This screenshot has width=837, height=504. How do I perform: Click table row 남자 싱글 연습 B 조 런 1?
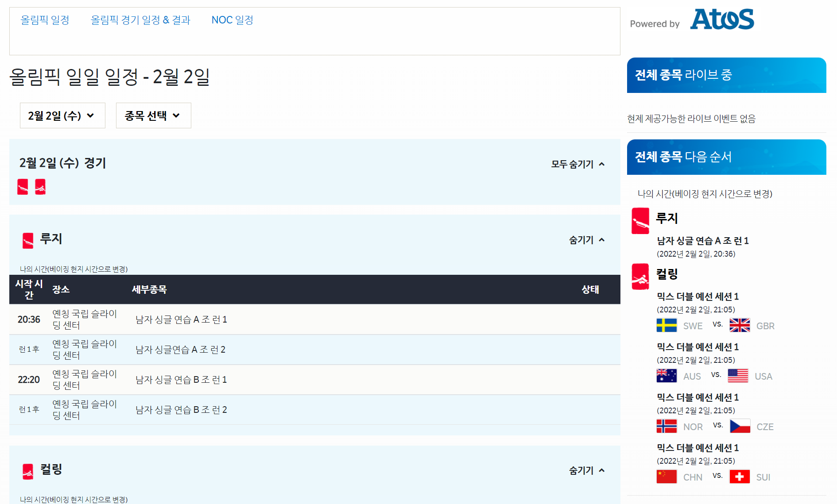pyautogui.click(x=315, y=380)
